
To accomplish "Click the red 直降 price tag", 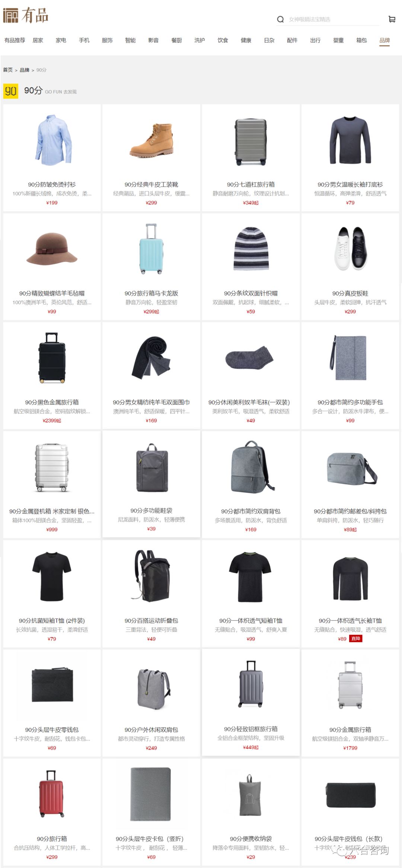I will (x=356, y=639).
